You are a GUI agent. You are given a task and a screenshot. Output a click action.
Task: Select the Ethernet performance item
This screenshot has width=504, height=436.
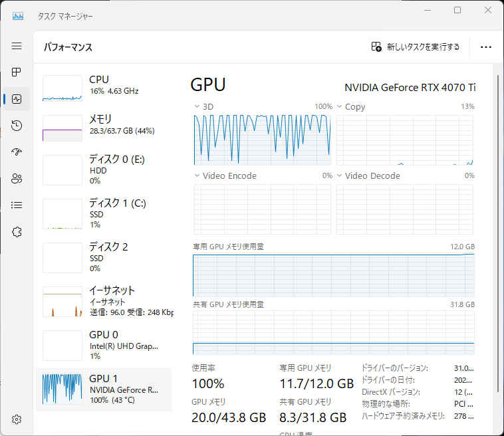(x=104, y=300)
